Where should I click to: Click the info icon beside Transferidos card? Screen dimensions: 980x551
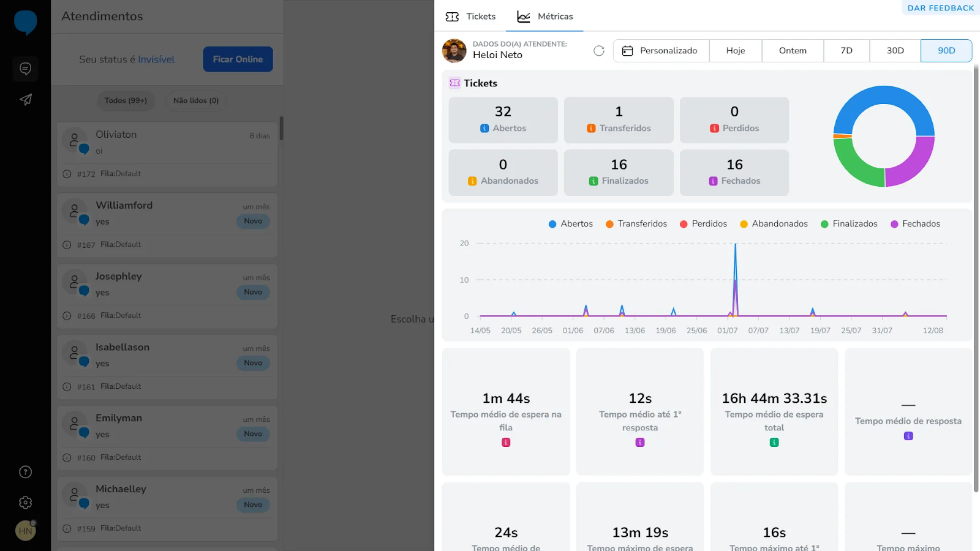coord(591,129)
